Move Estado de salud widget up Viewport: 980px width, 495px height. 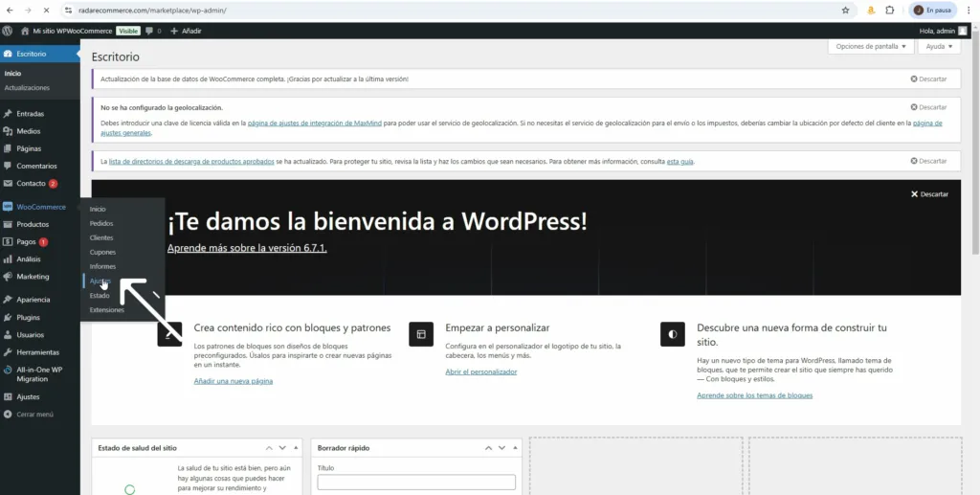(269, 448)
